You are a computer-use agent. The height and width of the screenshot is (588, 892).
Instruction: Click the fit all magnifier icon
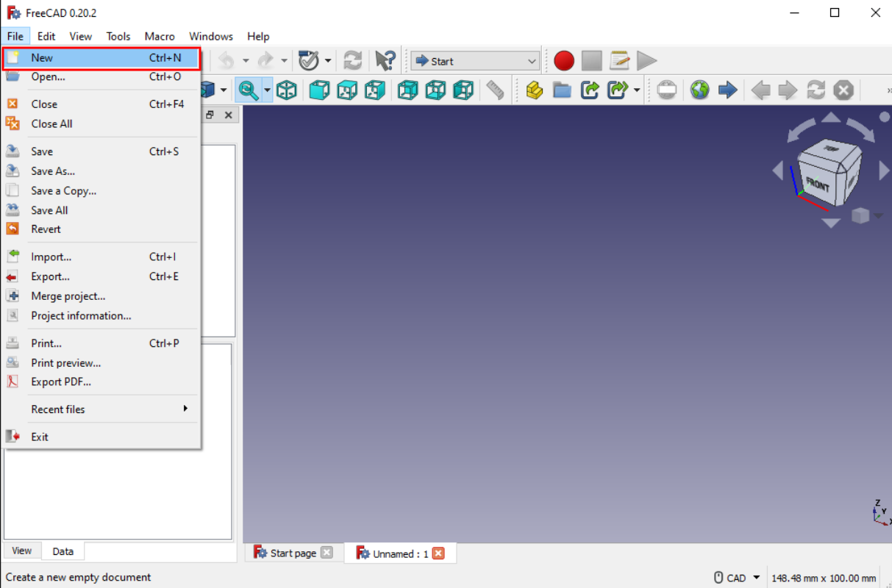pyautogui.click(x=248, y=90)
